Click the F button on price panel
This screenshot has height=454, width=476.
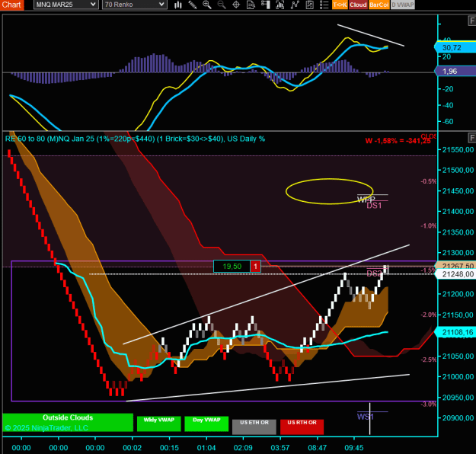point(471,138)
